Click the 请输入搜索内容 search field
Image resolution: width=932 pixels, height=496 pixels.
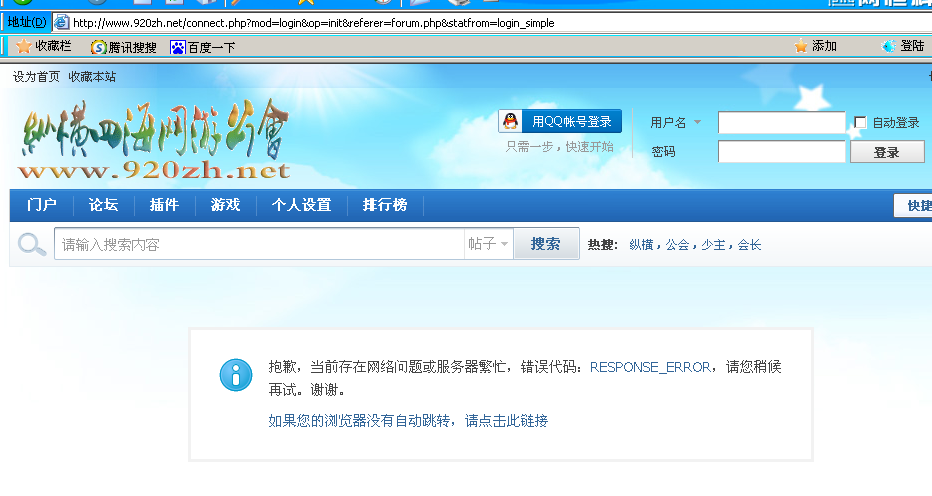point(259,244)
